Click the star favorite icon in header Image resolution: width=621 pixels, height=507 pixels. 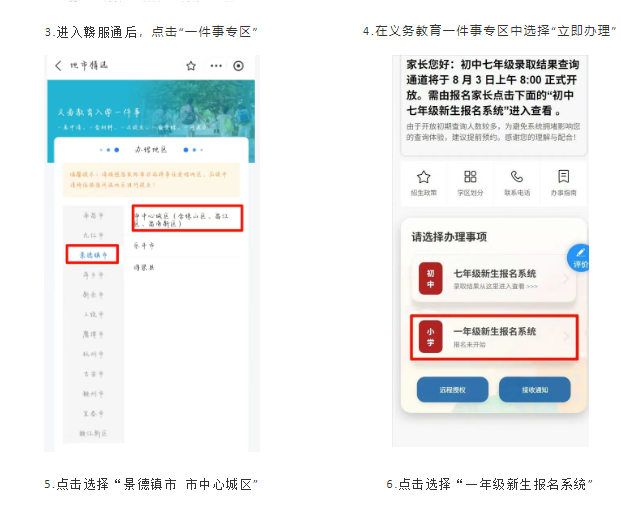pos(191,66)
